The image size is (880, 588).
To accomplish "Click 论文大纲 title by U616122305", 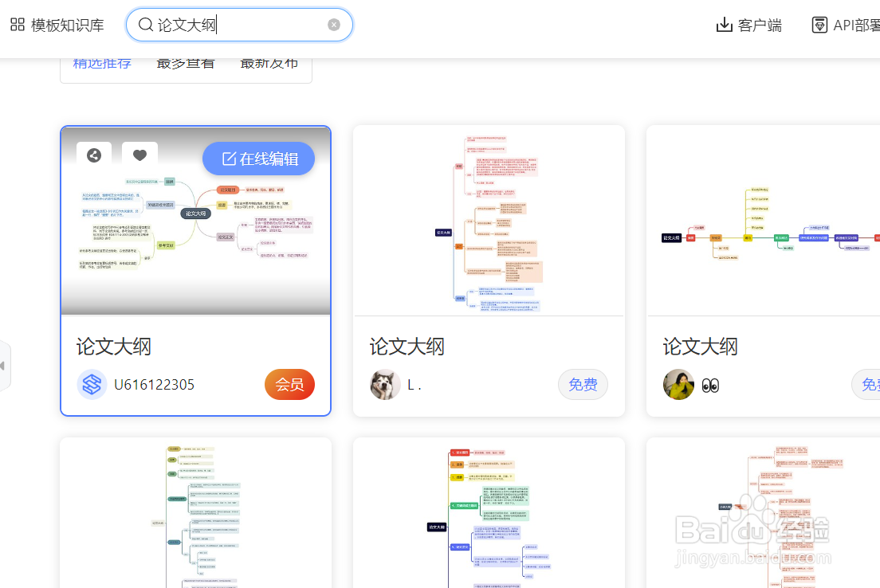I will click(114, 346).
